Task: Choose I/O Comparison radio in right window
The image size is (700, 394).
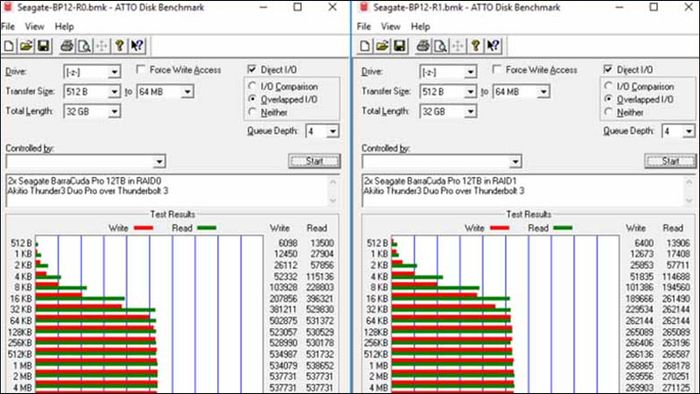Action: [608, 86]
